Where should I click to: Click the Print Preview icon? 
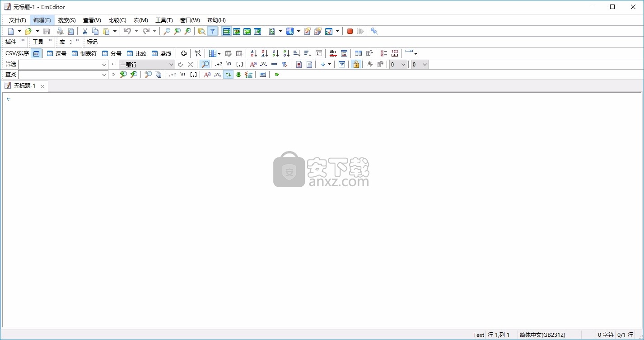[x=70, y=31]
